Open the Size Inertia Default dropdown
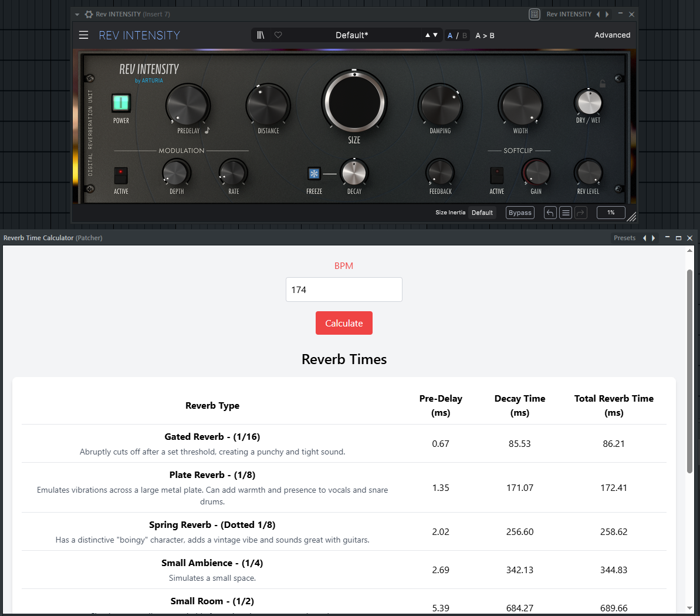The width and height of the screenshot is (700, 616). click(x=482, y=213)
